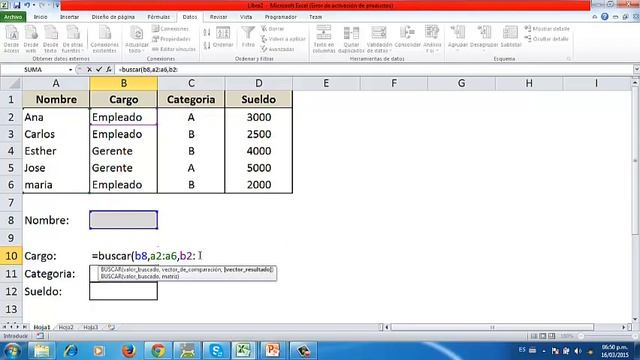Switch to Hoja3 sheet tab
The height and width of the screenshot is (360, 640).
point(90,327)
